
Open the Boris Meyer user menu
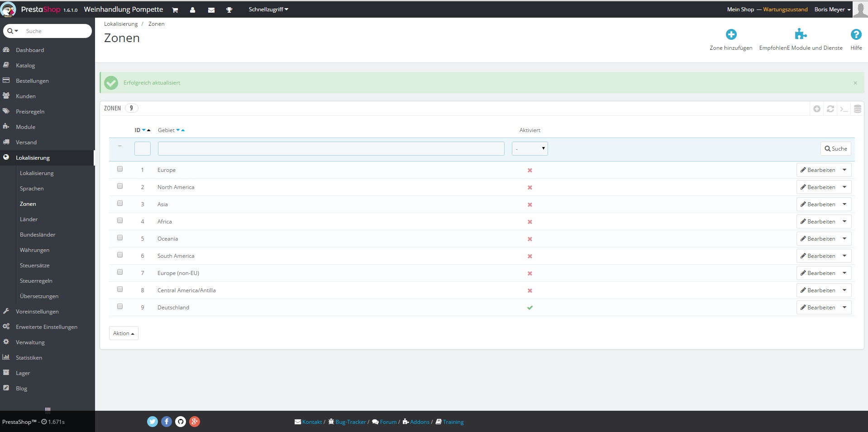pos(832,9)
